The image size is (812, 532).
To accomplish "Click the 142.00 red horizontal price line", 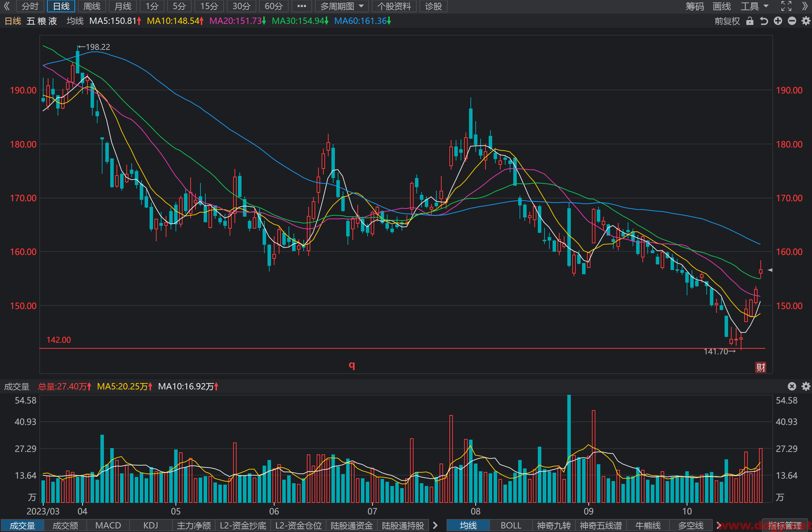I will coord(402,348).
